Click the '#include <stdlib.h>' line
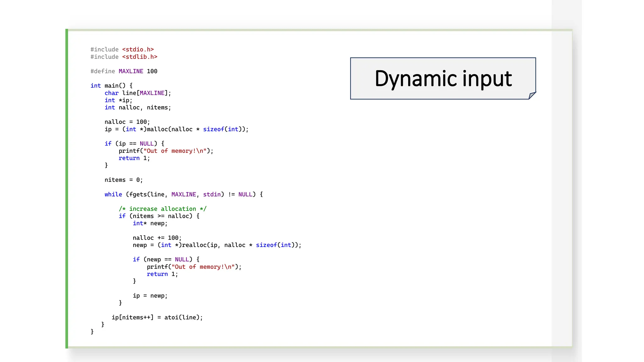Viewport: 644px width, 362px height. [124, 57]
